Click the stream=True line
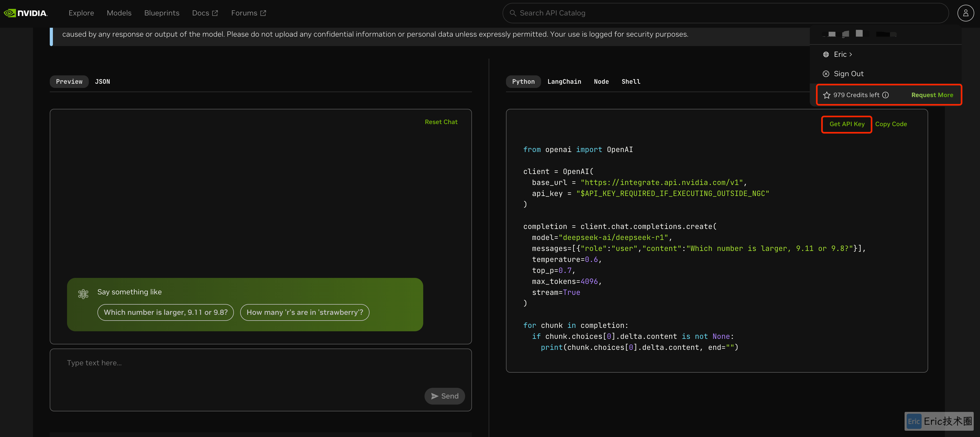Screen dimensions: 980x437 point(556,293)
